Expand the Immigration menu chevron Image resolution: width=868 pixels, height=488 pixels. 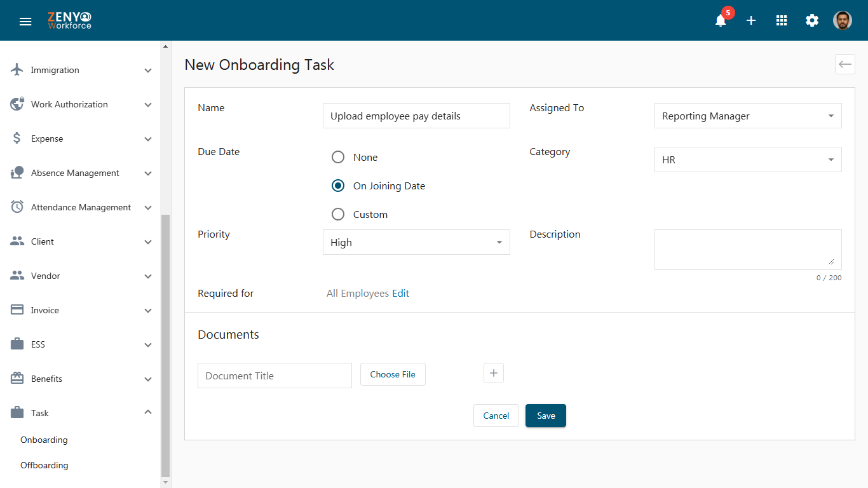point(148,71)
